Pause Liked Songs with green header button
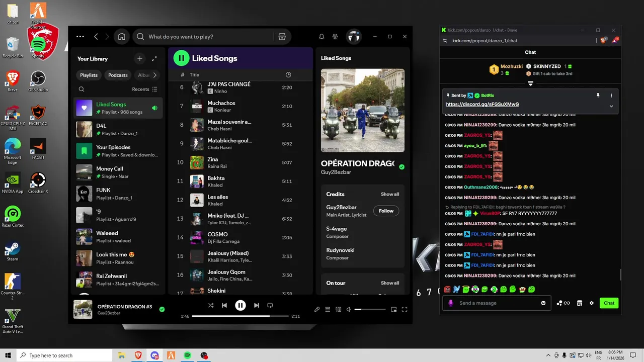 coord(181,58)
